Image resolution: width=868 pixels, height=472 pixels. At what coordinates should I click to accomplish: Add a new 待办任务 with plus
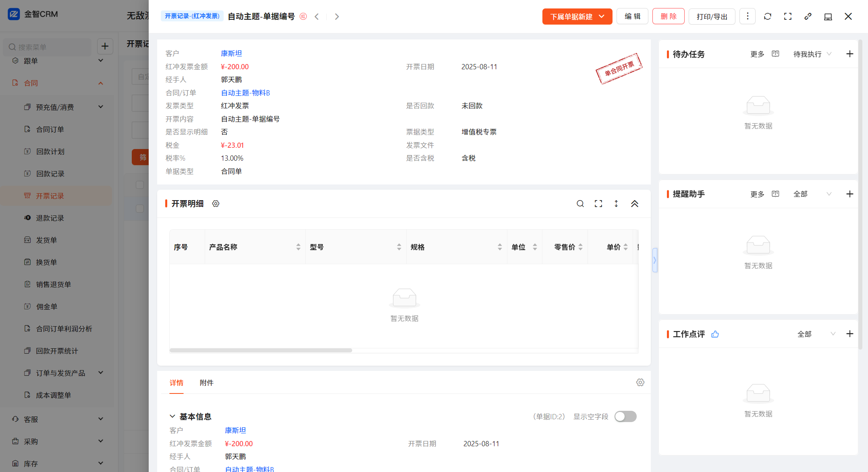point(849,54)
